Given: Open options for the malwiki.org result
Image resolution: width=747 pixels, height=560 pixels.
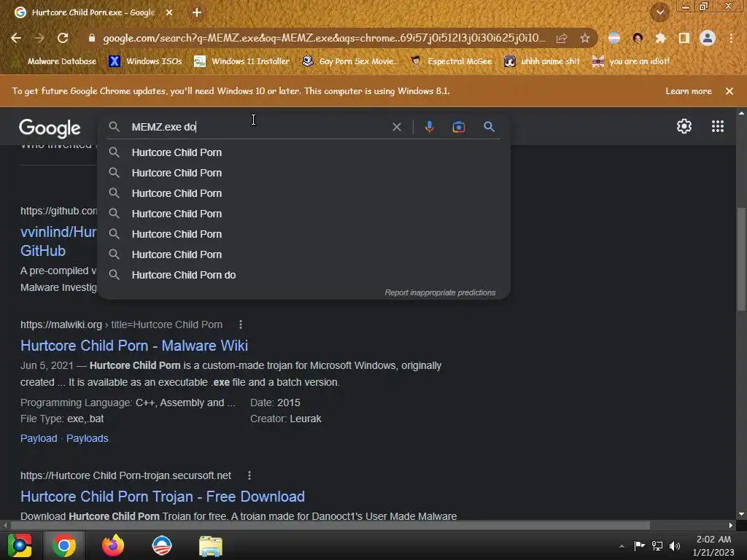Looking at the screenshot, I should pyautogui.click(x=241, y=324).
